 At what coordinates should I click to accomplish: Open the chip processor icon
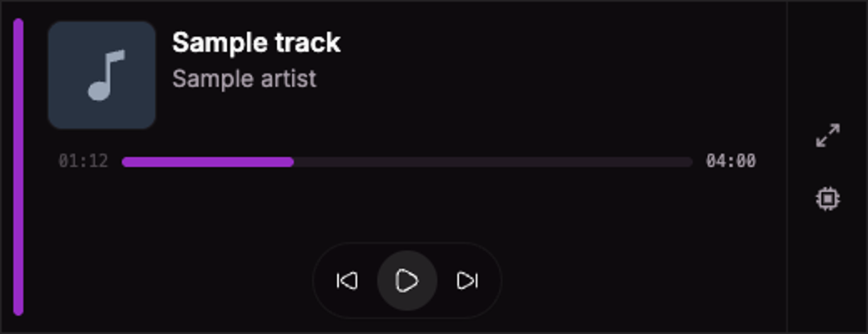pos(828,199)
